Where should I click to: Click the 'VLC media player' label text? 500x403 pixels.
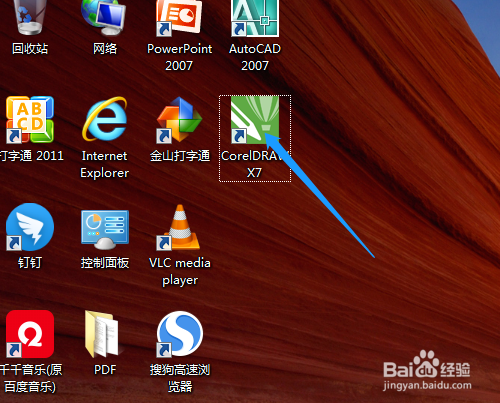[x=180, y=271]
